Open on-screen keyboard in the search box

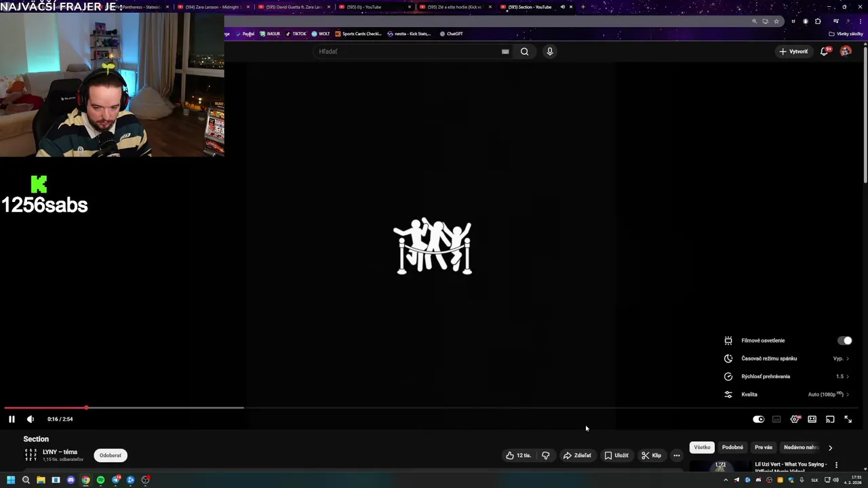pyautogui.click(x=505, y=52)
